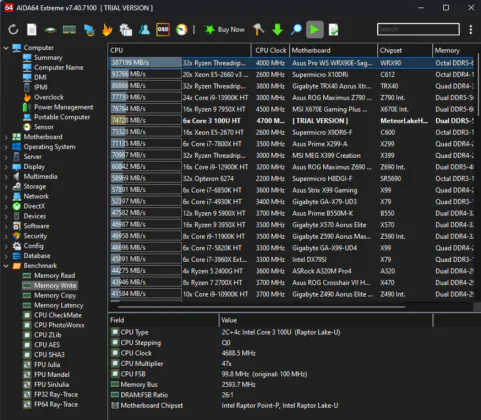This screenshot has height=420, width=481.
Task: Launch the System Stability Test flame icon
Action: 107,30
